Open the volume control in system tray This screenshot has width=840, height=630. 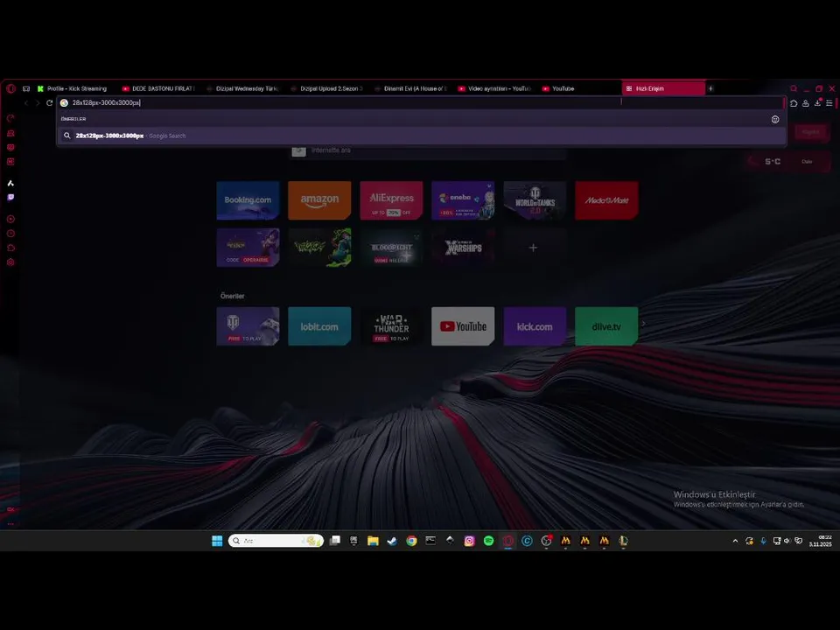[x=787, y=541]
